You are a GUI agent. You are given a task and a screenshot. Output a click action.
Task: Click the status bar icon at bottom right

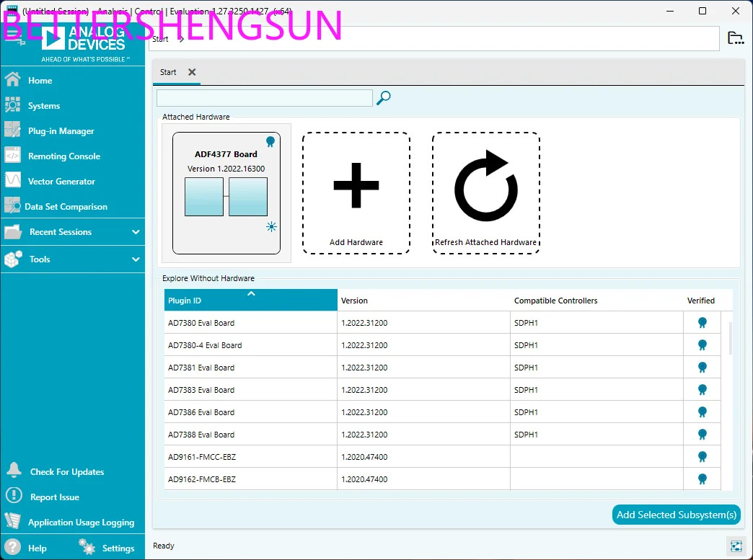(x=736, y=546)
